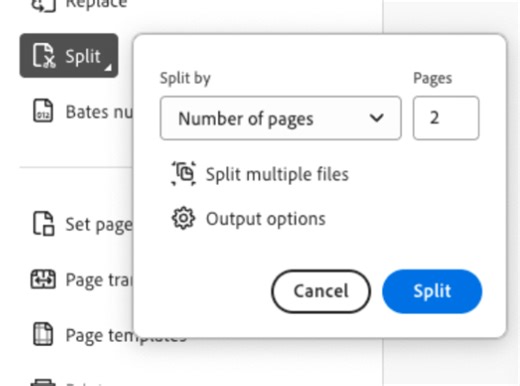Select the Split label in the sidebar
This screenshot has width=520, height=386.
click(x=83, y=56)
